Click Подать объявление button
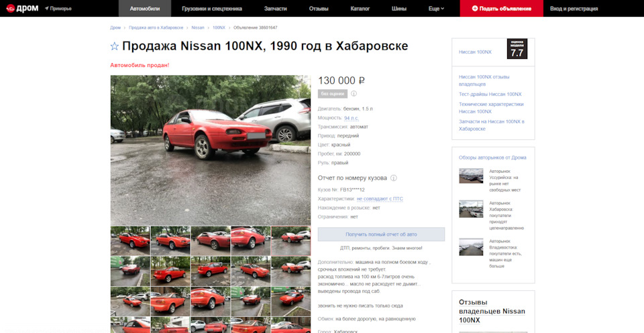The width and height of the screenshot is (644, 333). point(502,9)
